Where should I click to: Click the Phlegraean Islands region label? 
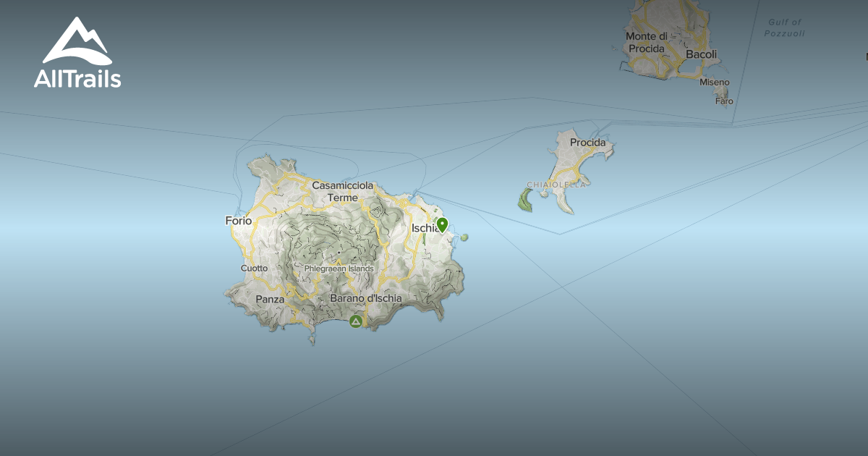(339, 268)
